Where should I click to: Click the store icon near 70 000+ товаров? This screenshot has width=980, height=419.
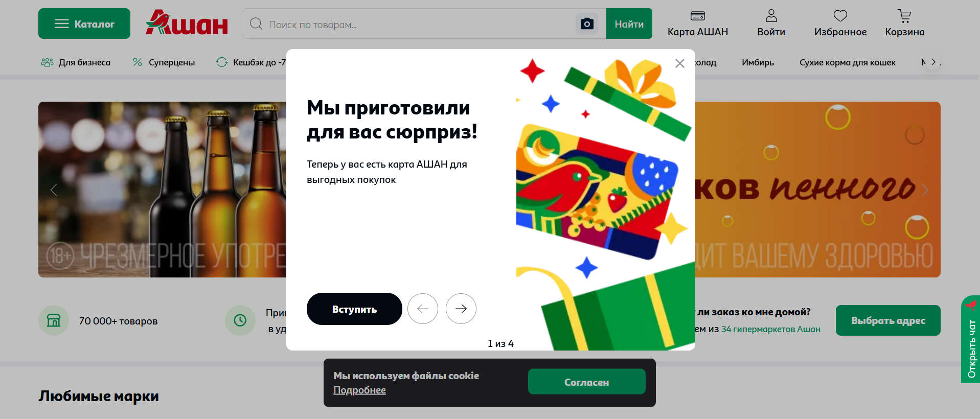click(x=54, y=320)
